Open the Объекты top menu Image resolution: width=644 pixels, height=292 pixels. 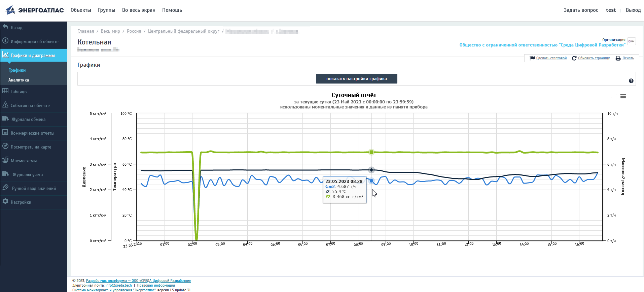point(81,10)
